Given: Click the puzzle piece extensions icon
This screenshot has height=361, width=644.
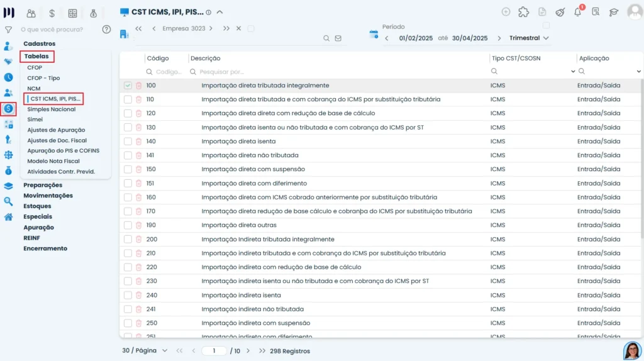Looking at the screenshot, I should click(524, 12).
